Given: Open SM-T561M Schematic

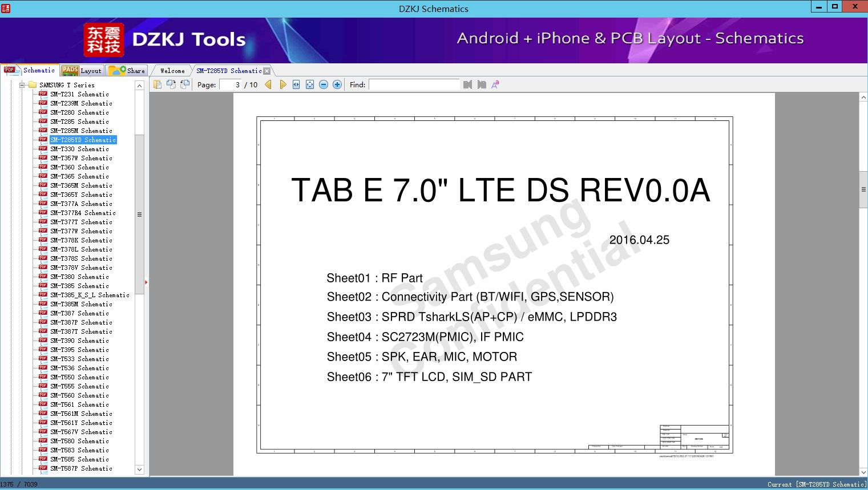Looking at the screenshot, I should 81,414.
